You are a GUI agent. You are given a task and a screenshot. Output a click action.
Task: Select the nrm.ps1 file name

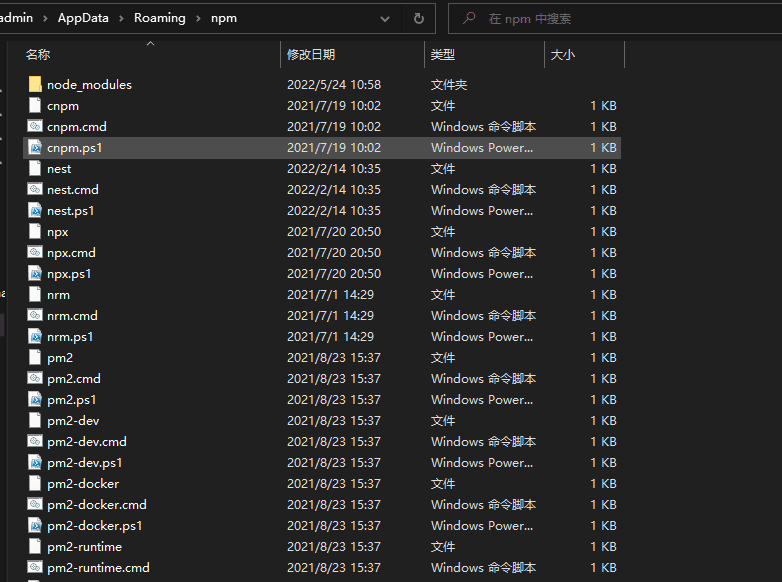coord(70,337)
